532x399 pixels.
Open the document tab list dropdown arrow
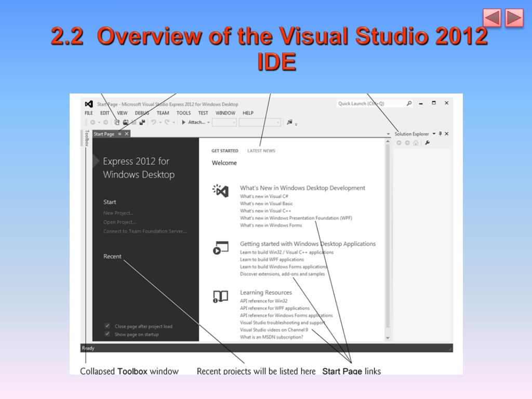389,134
